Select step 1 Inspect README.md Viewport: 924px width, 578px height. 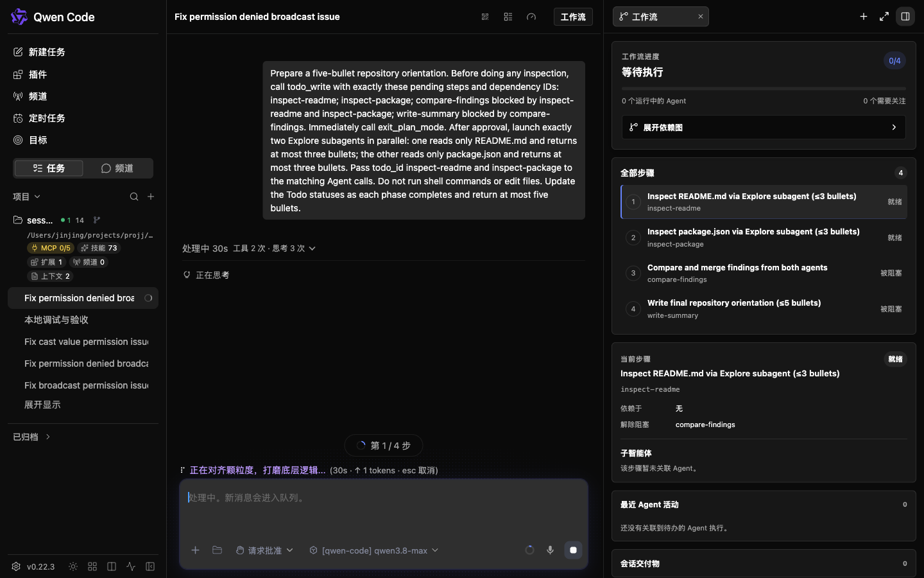tap(764, 202)
